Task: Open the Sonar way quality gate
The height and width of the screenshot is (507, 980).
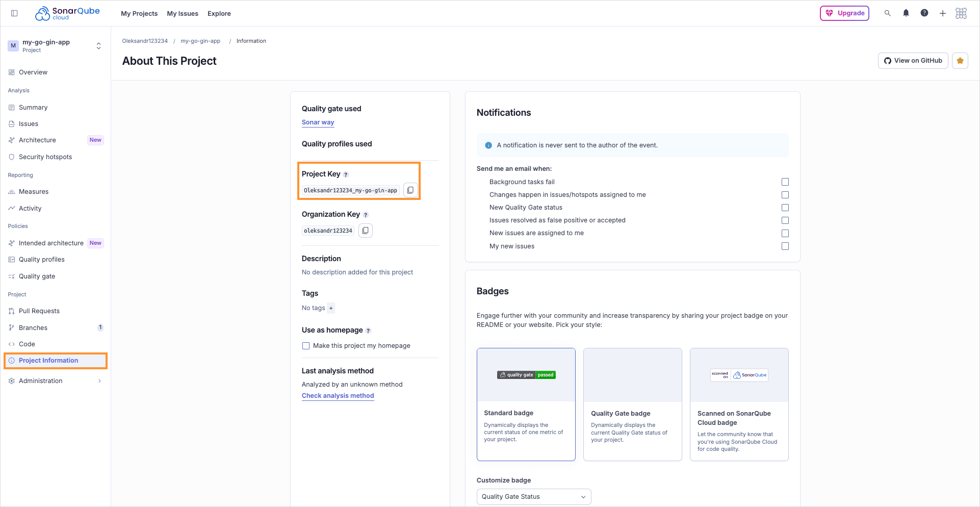Action: pyautogui.click(x=318, y=122)
